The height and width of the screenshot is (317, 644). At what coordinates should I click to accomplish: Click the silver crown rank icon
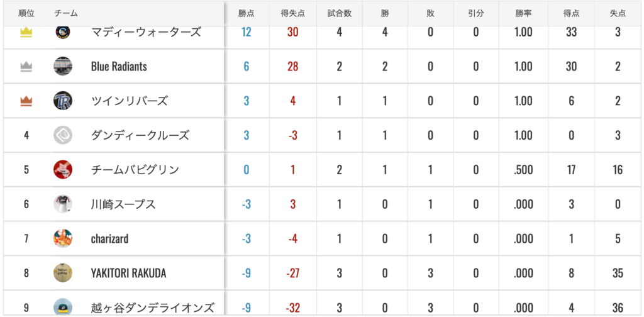click(26, 67)
